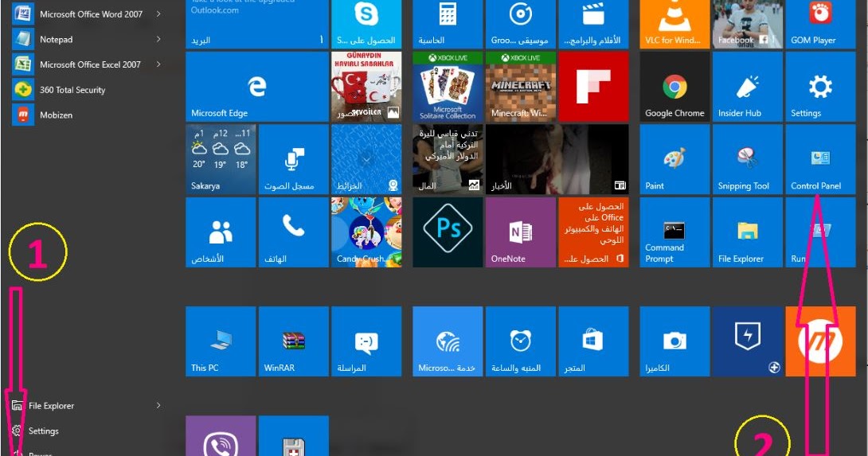Launch Photoshop Express tile

pyautogui.click(x=448, y=232)
